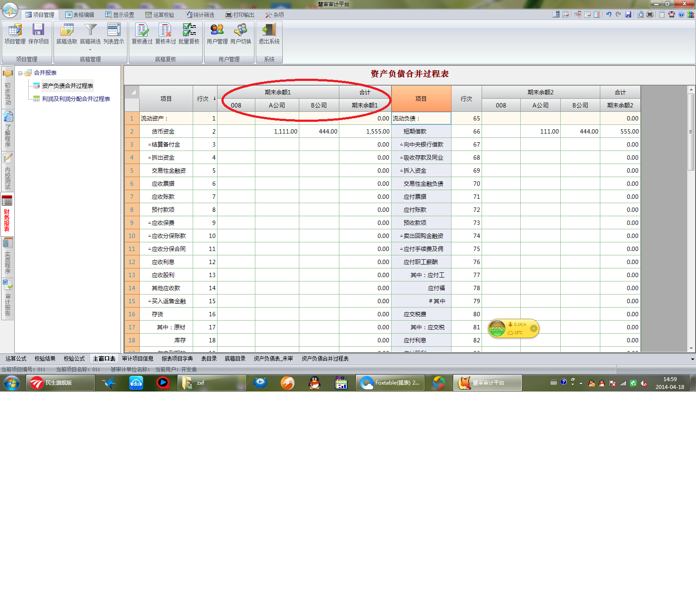Image resolution: width=696 pixels, height=616 pixels.
Task: Click the printer icon at top right
Action: (x=650, y=14)
